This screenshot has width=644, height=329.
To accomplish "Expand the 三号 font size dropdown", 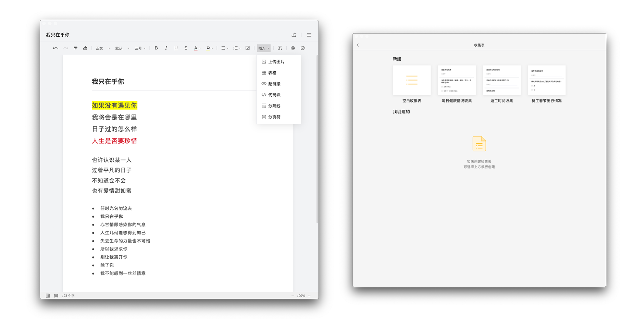I will tap(140, 48).
